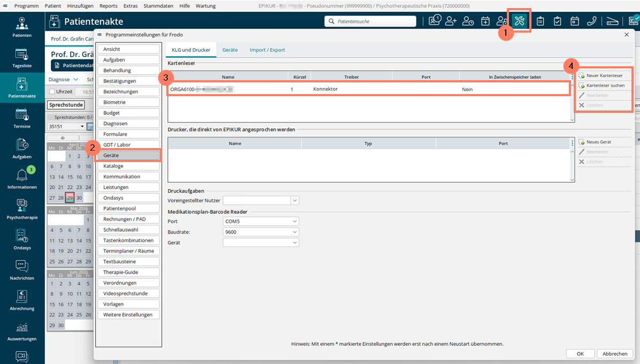Expand the Voreingestellter Nutzer dropdown
The image size is (640, 364).
(295, 200)
